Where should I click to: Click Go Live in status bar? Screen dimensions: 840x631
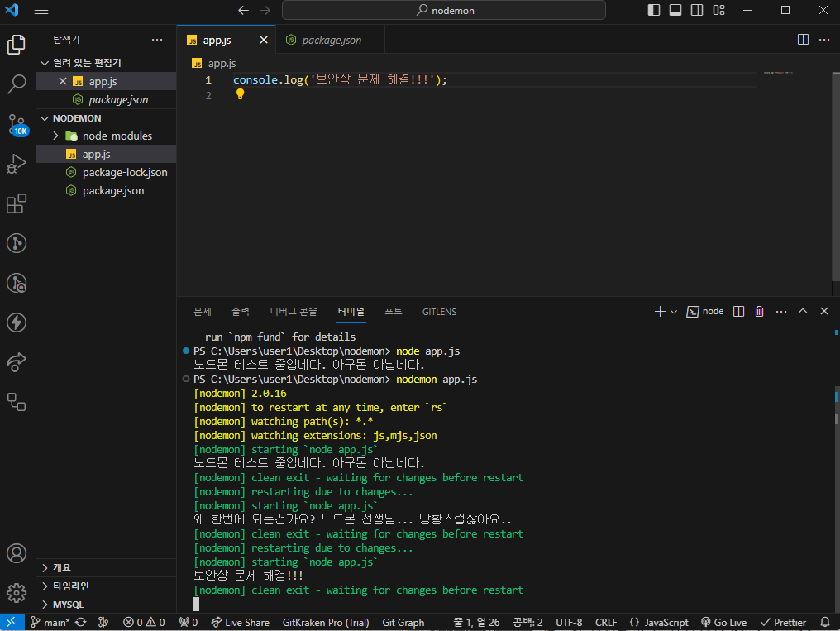[x=723, y=623]
